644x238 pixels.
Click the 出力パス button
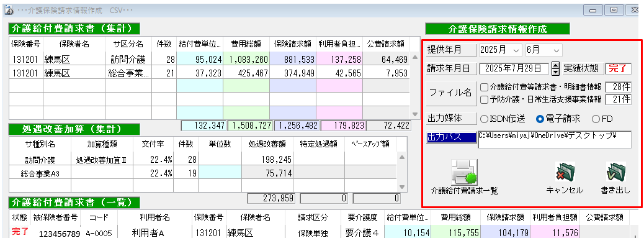[x=451, y=137]
